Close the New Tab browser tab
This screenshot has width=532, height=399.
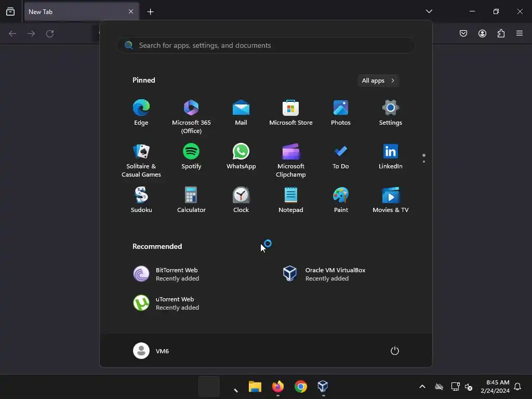click(131, 11)
